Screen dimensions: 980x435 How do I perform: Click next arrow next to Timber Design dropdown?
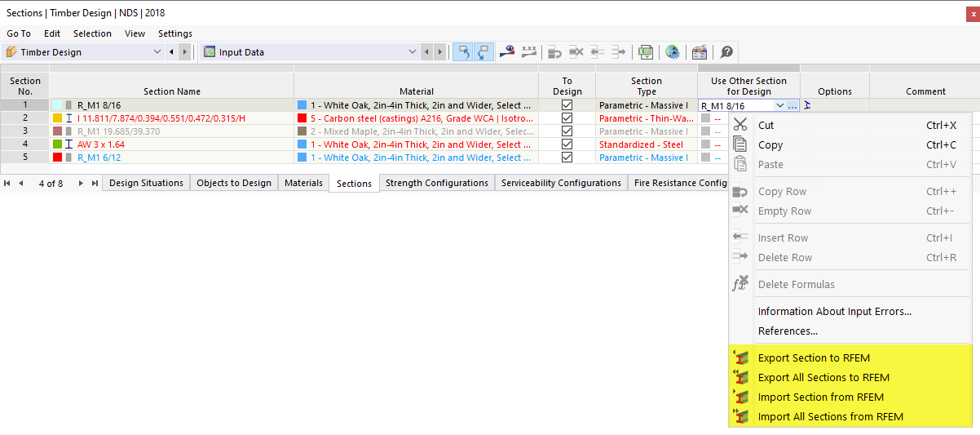click(184, 52)
